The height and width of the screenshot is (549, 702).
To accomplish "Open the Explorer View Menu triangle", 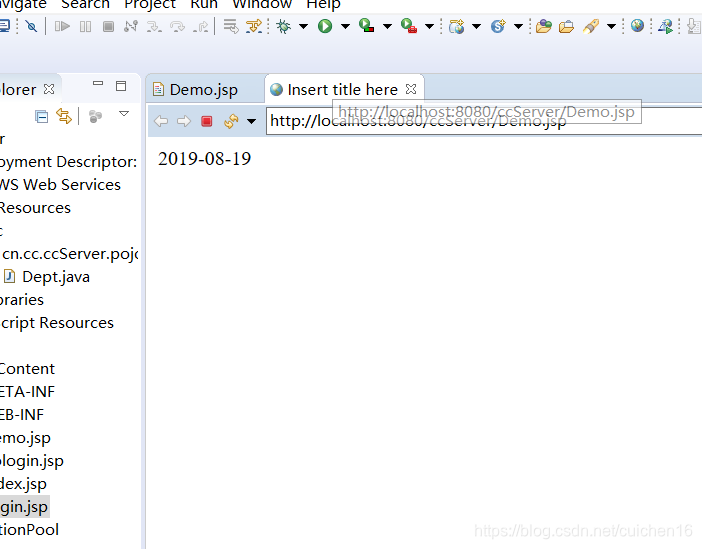I will (124, 114).
